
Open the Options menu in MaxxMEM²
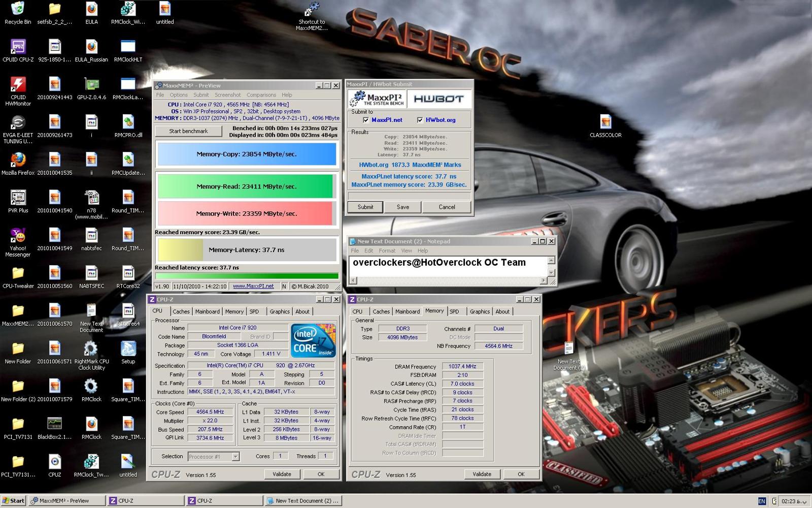coord(179,95)
